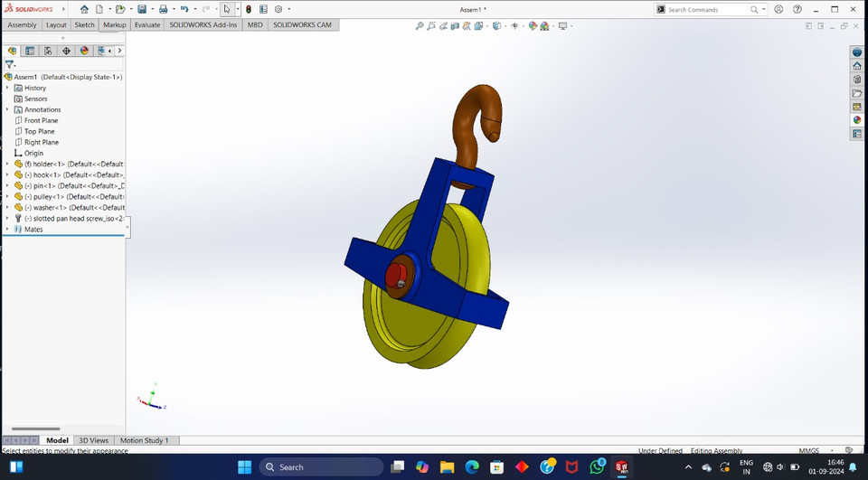Open the Search Commands dropdown arrow
Image resolution: width=868 pixels, height=480 pixels.
point(764,9)
